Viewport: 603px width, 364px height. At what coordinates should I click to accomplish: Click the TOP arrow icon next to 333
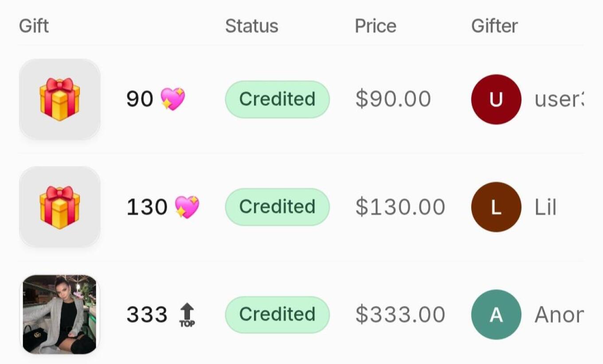tap(187, 314)
